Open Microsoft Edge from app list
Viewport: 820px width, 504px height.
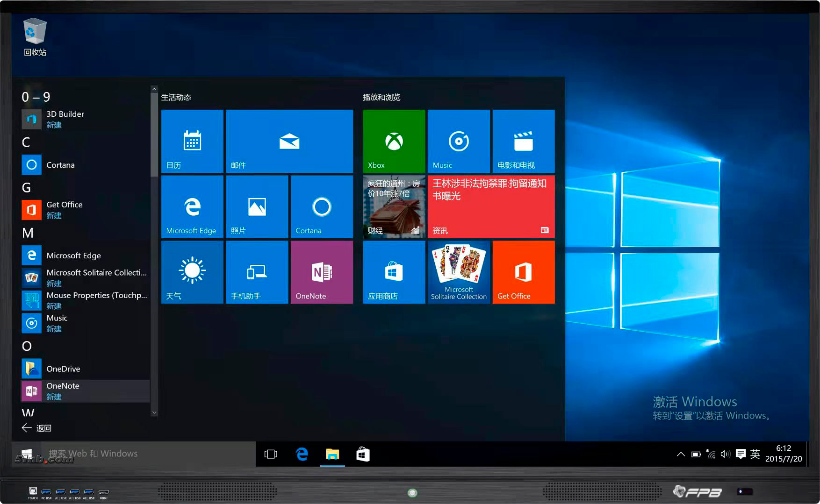(85, 256)
